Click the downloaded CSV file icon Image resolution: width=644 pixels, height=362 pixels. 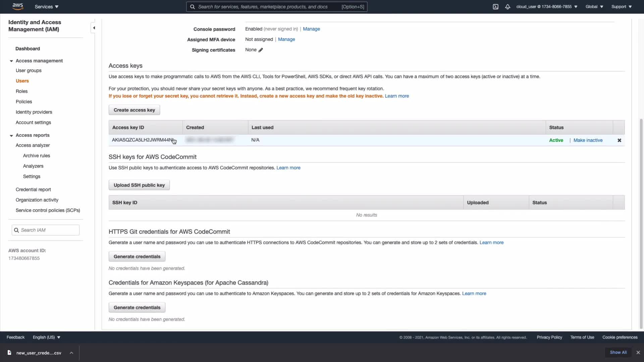pyautogui.click(x=9, y=353)
